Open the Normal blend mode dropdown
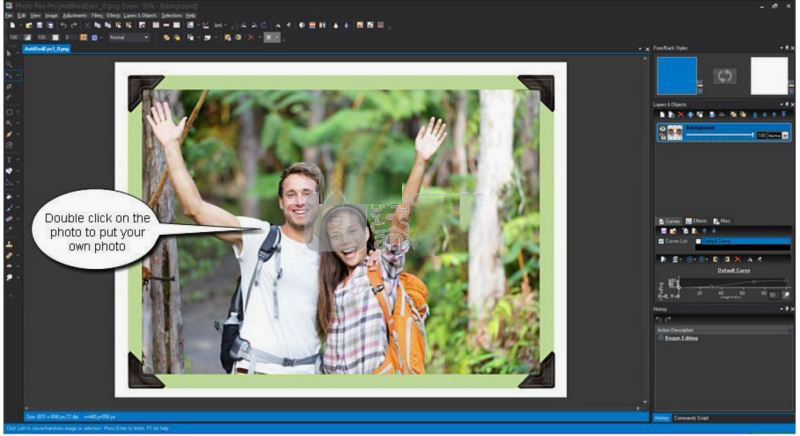800x436 pixels. click(x=129, y=38)
